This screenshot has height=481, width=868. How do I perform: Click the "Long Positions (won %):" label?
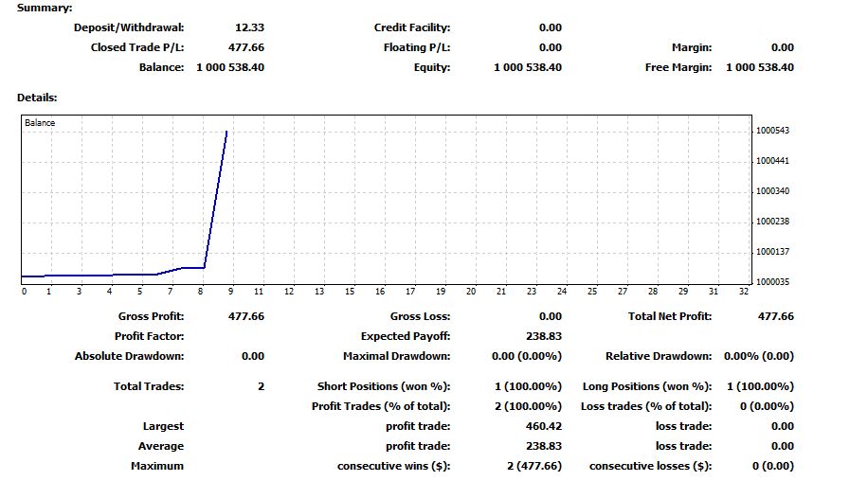(x=647, y=386)
